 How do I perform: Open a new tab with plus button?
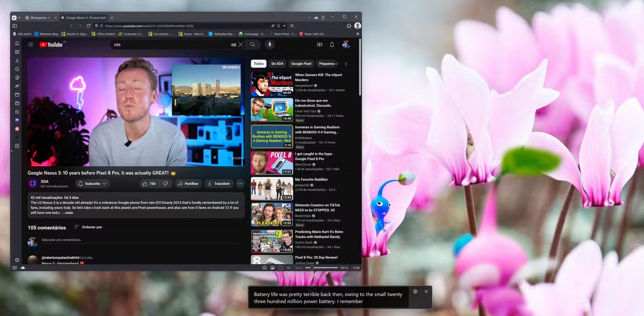tap(112, 18)
